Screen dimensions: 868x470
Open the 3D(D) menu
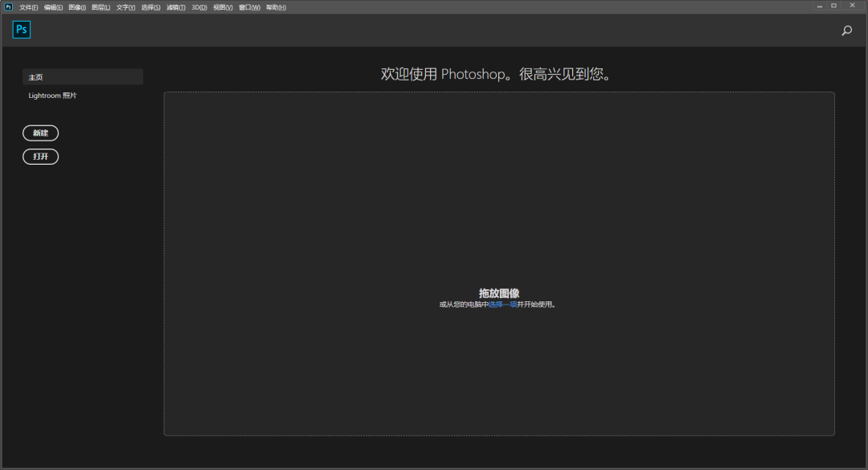pos(199,7)
